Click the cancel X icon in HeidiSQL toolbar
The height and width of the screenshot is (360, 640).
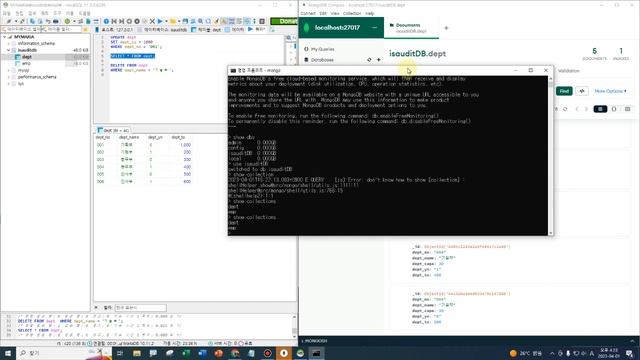[x=152, y=21]
